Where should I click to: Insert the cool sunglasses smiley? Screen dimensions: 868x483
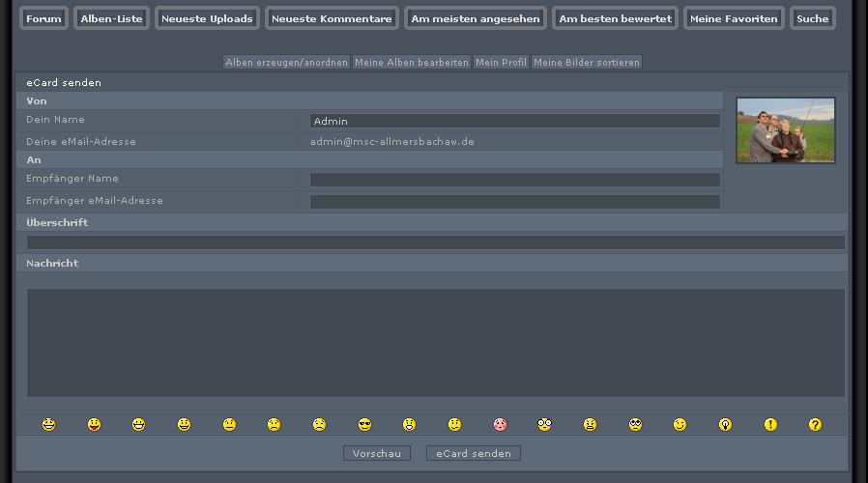coord(364,424)
